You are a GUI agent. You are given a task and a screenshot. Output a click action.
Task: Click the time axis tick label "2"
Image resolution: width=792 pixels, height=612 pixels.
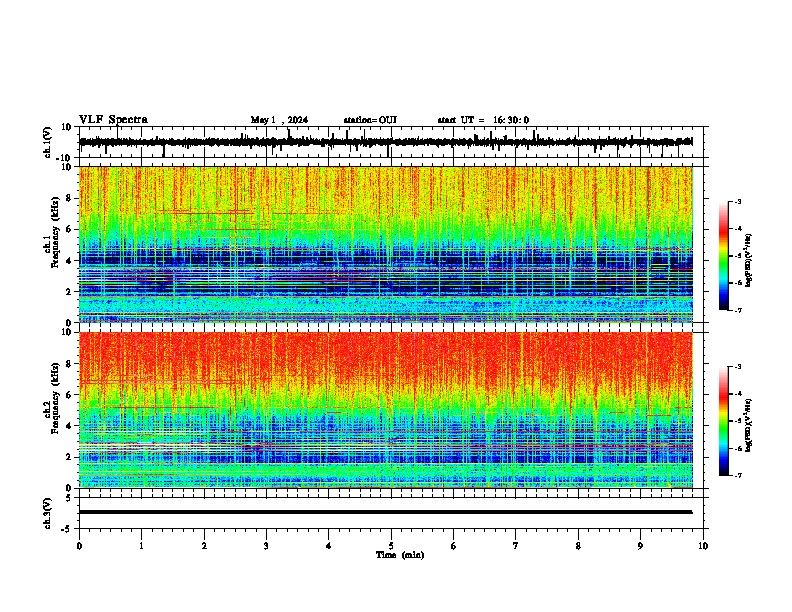pyautogui.click(x=204, y=546)
